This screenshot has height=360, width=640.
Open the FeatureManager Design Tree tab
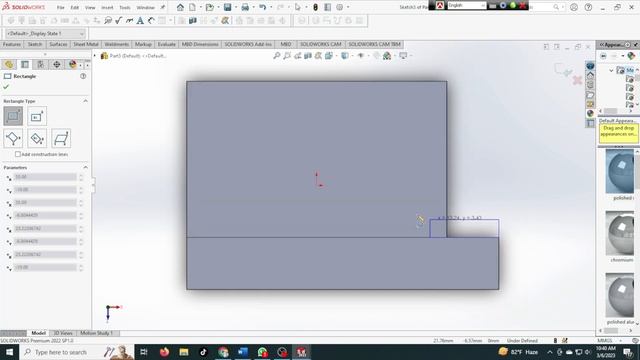pos(9,64)
